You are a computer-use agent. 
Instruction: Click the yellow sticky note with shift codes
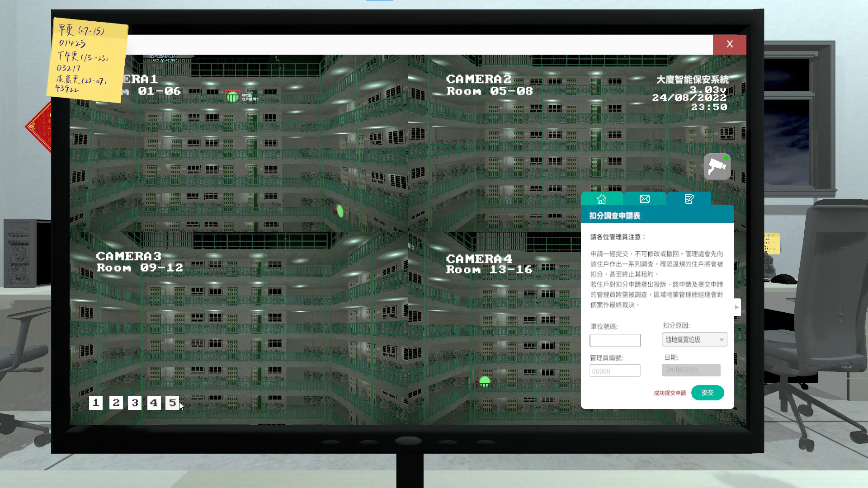click(x=87, y=60)
